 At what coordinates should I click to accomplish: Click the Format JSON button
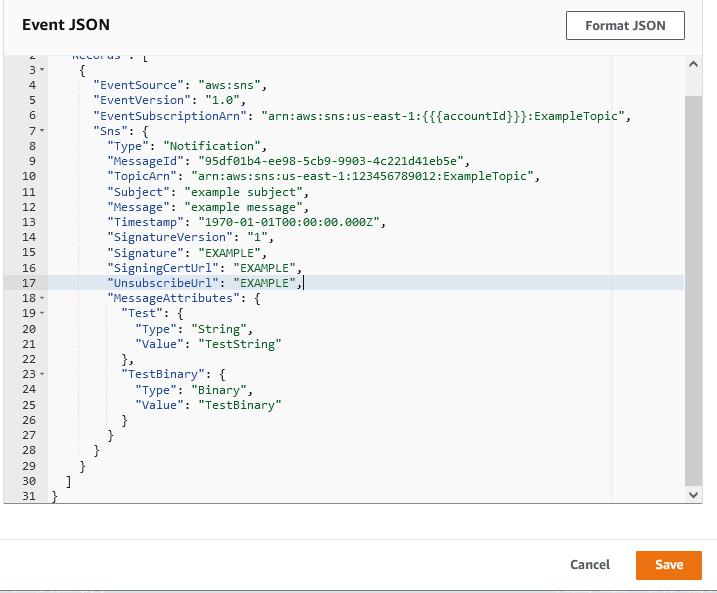(x=625, y=26)
